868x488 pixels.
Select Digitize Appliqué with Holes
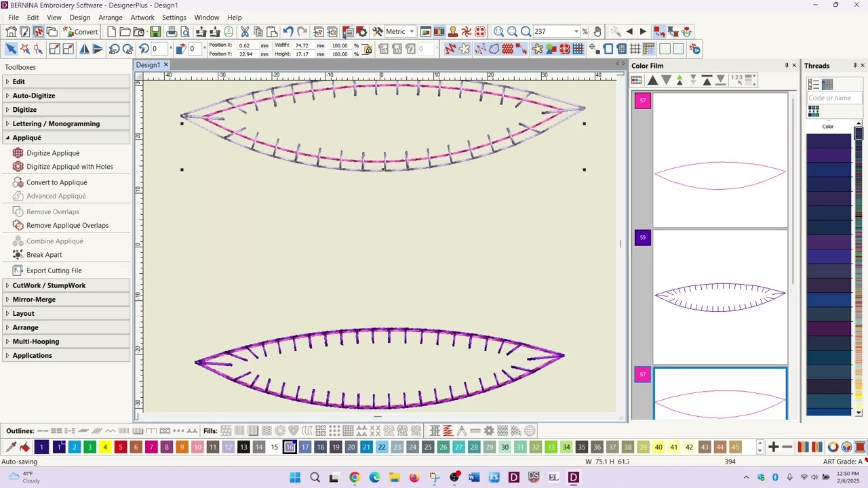tap(70, 167)
